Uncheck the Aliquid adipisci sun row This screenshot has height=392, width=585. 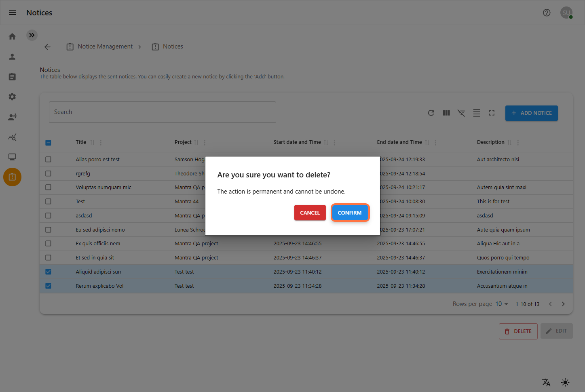click(48, 272)
